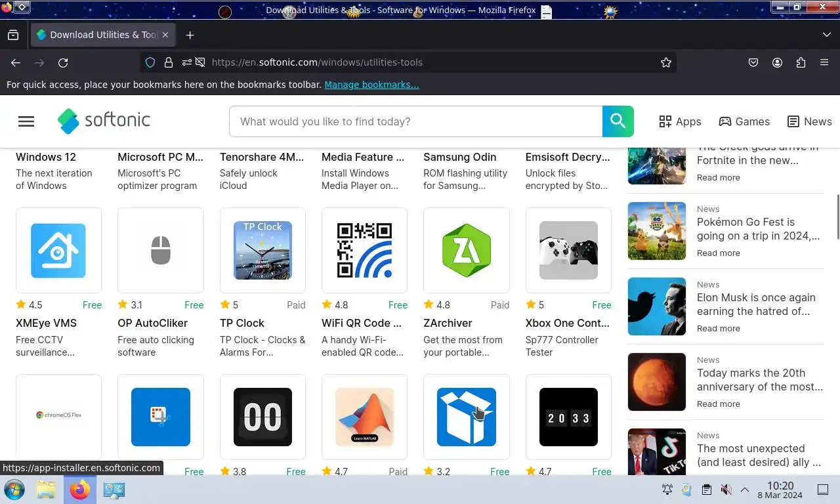This screenshot has height=504, width=840.
Task: Expand the hidden system tray icons
Action: [745, 490]
